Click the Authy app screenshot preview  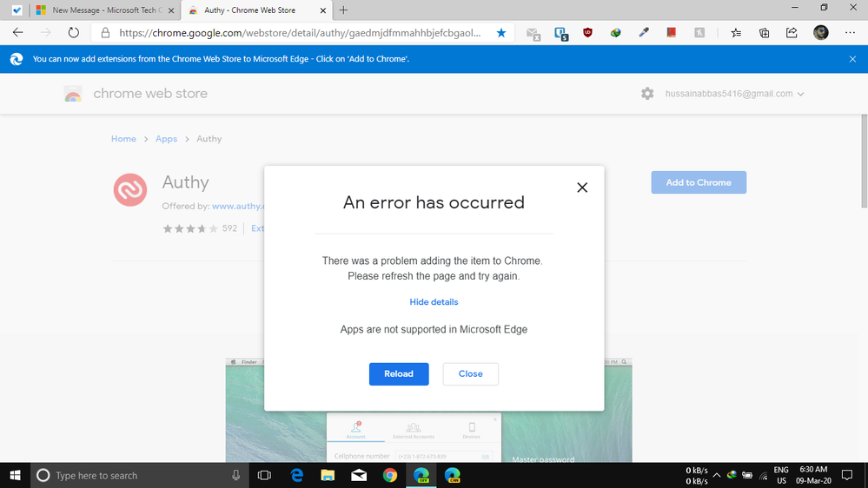pos(428,410)
